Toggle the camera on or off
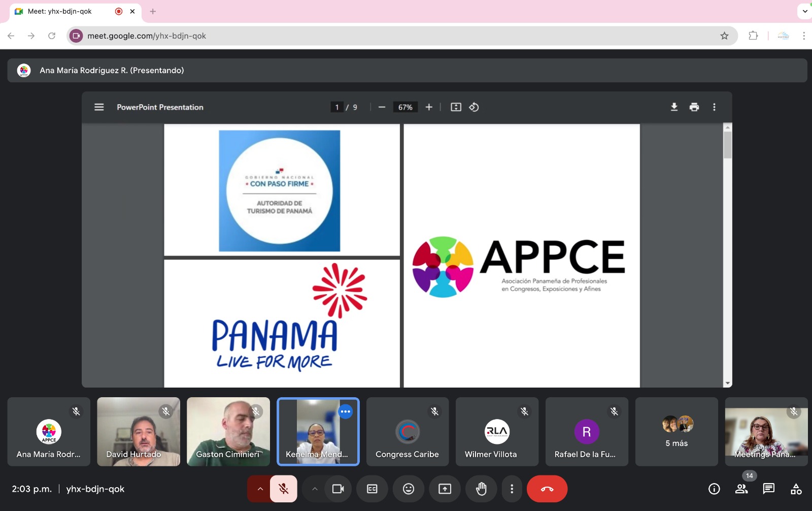 (x=338, y=489)
